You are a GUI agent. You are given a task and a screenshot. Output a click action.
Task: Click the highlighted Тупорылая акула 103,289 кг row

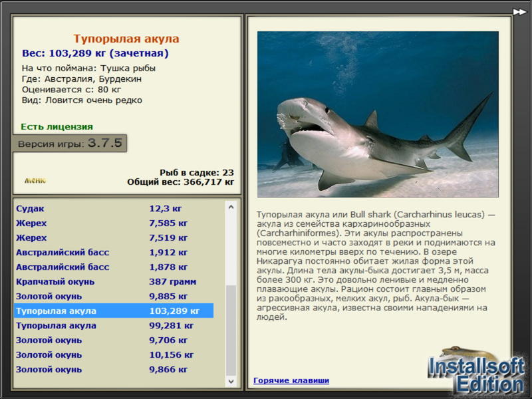(x=114, y=311)
